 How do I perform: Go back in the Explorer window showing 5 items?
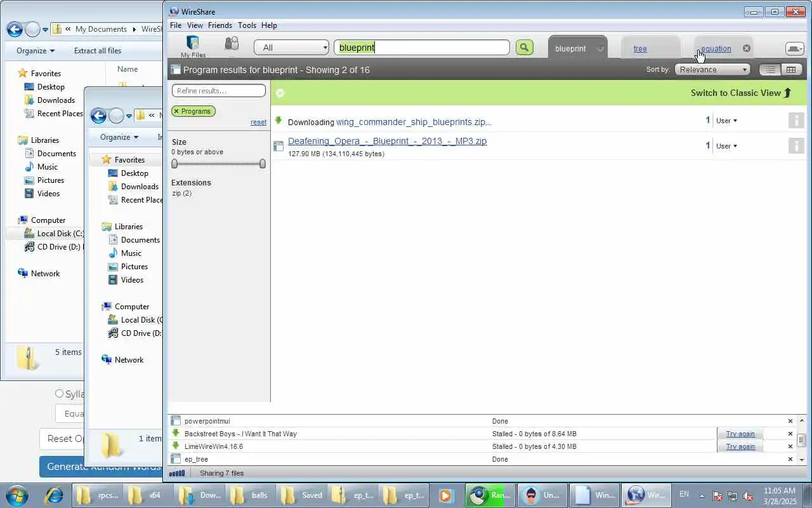tap(15, 29)
